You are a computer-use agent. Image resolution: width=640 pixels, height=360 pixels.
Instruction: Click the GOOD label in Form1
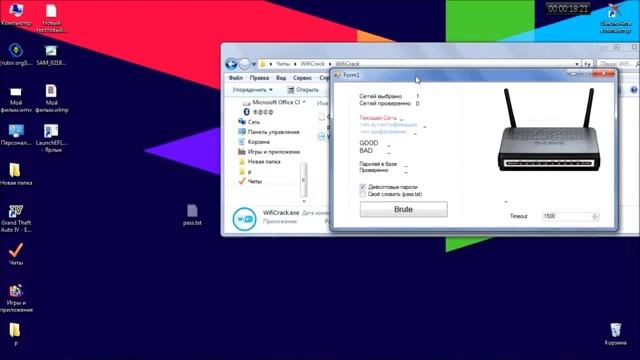pyautogui.click(x=369, y=143)
